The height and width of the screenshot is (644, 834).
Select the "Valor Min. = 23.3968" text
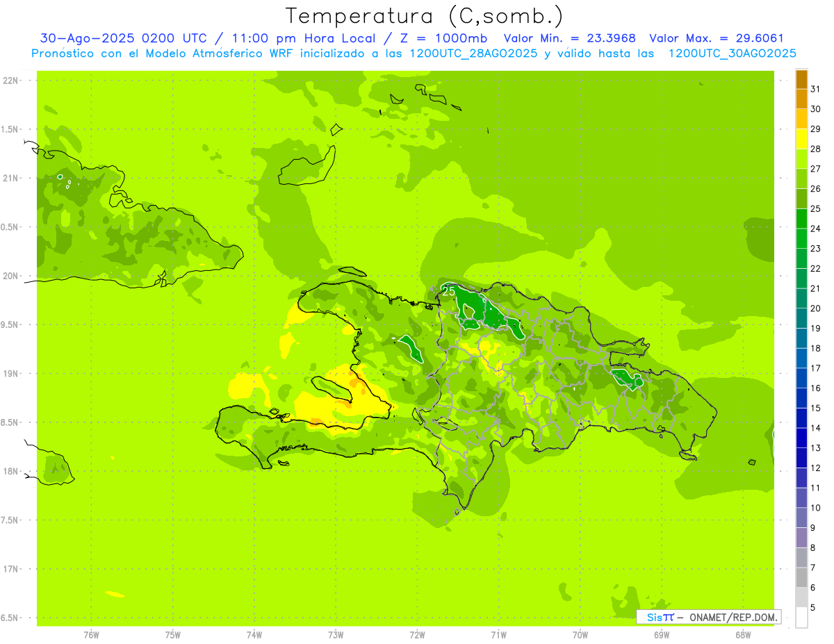569,39
